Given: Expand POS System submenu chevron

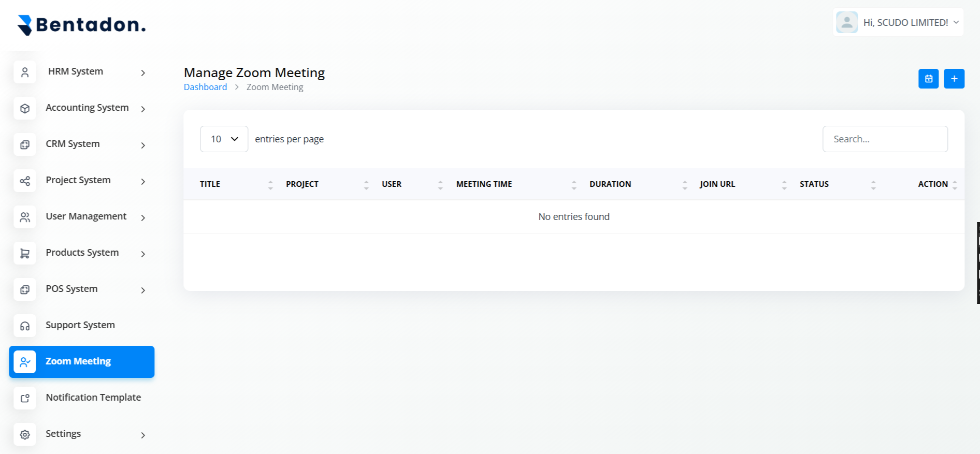Looking at the screenshot, I should point(143,290).
